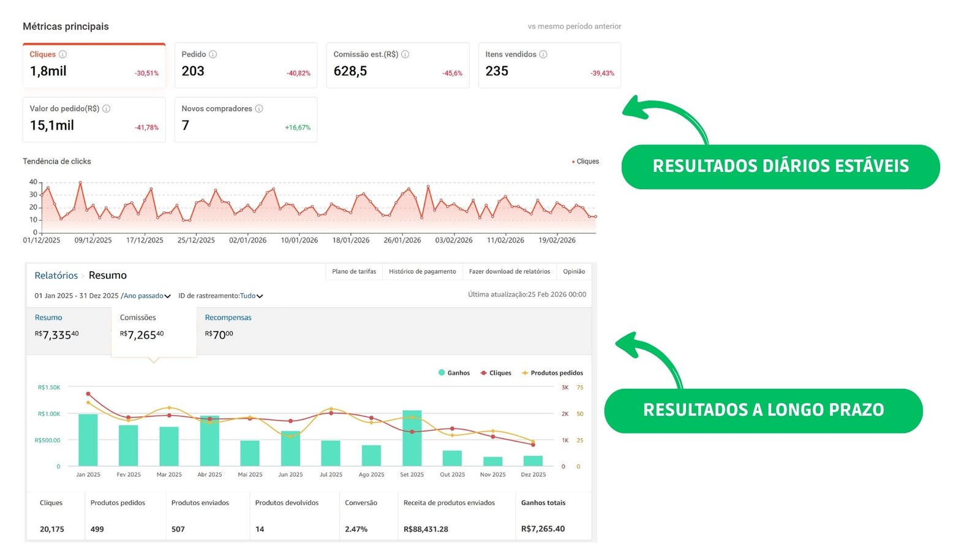The width and height of the screenshot is (980, 551).
Task: Open info for Valor do pedido(R$)
Action: click(x=107, y=108)
